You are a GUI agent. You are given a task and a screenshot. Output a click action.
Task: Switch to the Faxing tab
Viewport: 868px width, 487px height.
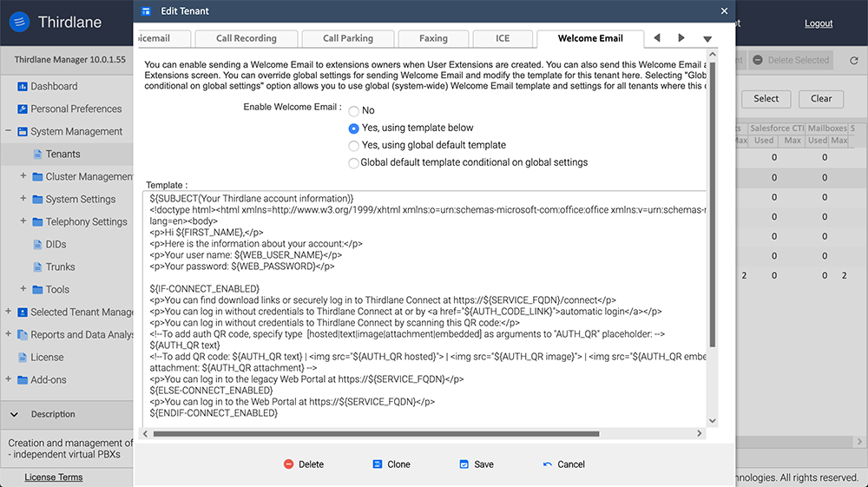(x=433, y=39)
